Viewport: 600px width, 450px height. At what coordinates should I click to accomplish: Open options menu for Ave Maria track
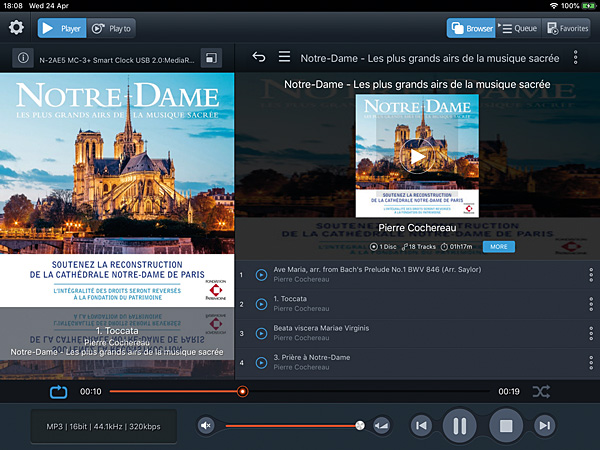591,275
